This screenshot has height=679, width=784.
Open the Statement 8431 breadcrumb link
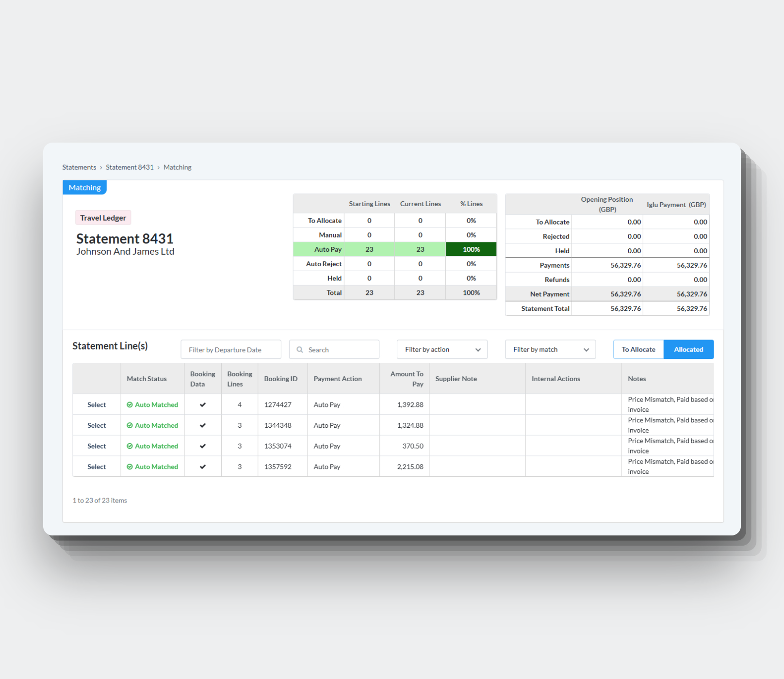click(x=130, y=167)
